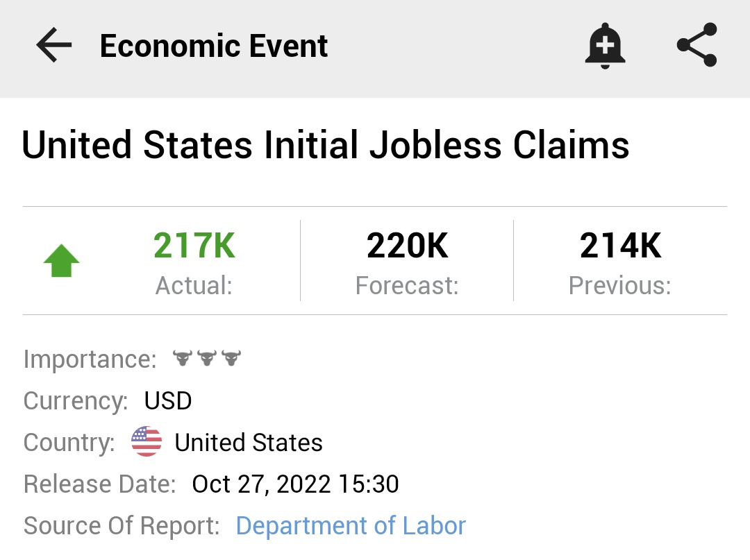Tap the 217K actual value
Image resolution: width=750 pixels, height=560 pixels.
click(194, 246)
